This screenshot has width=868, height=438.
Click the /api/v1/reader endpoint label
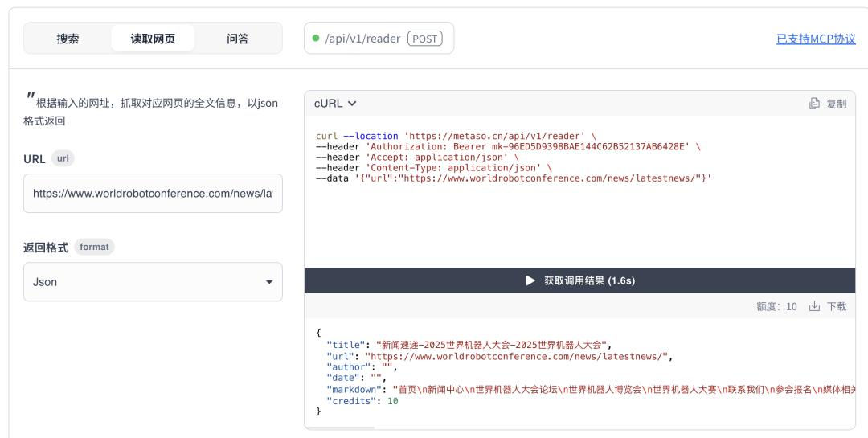click(362, 39)
